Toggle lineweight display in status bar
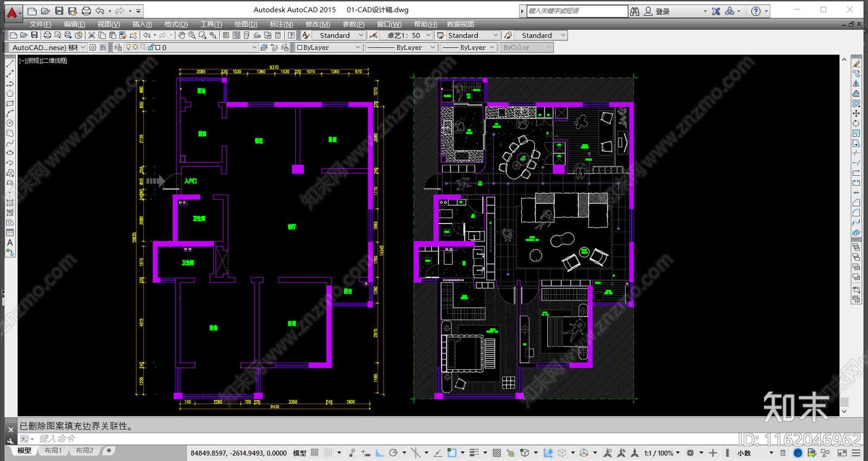 point(474,452)
